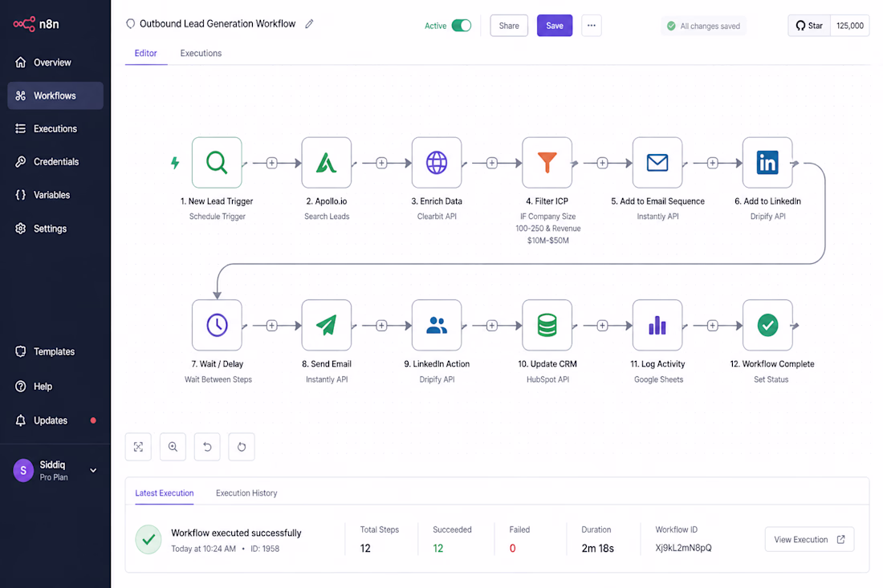The height and width of the screenshot is (588, 883).
Task: Click the Outbound Lead Generation Workflow title
Action: point(218,23)
